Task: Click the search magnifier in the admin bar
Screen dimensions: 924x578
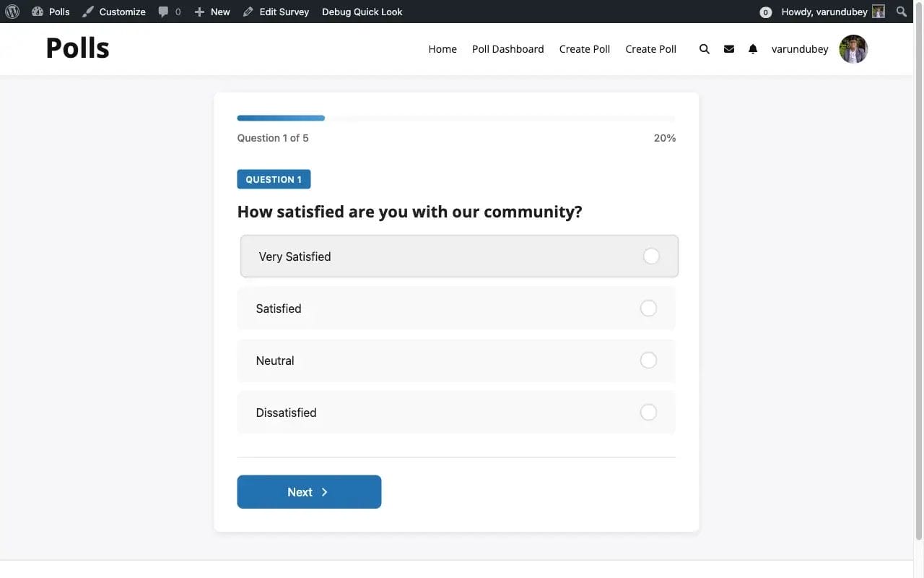Action: [x=901, y=12]
